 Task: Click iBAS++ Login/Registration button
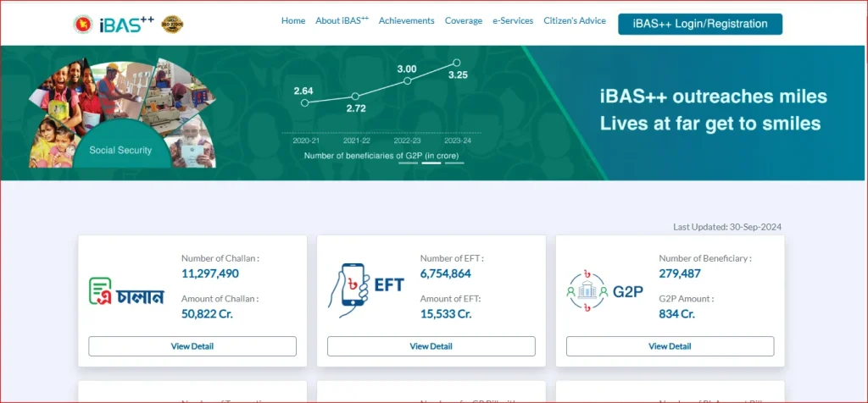click(700, 25)
